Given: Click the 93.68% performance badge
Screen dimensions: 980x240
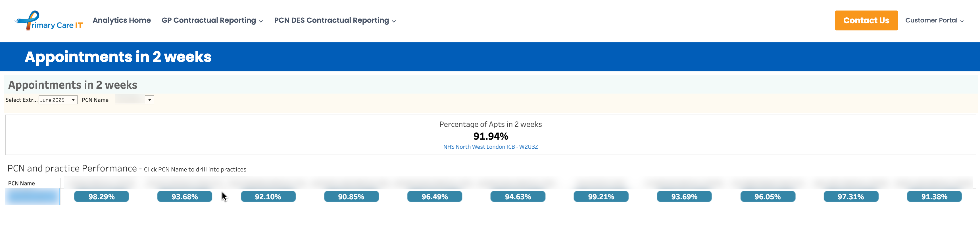Looking at the screenshot, I should coord(185,196).
